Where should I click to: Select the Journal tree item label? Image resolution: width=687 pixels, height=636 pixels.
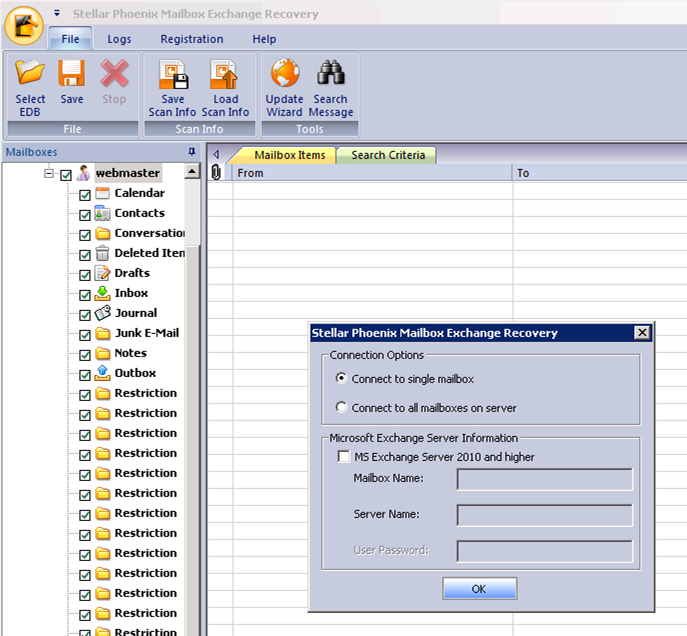136,313
